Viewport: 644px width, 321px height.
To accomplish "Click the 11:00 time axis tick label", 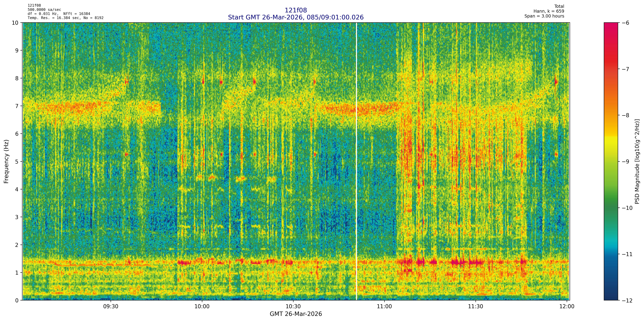I will tap(384, 306).
